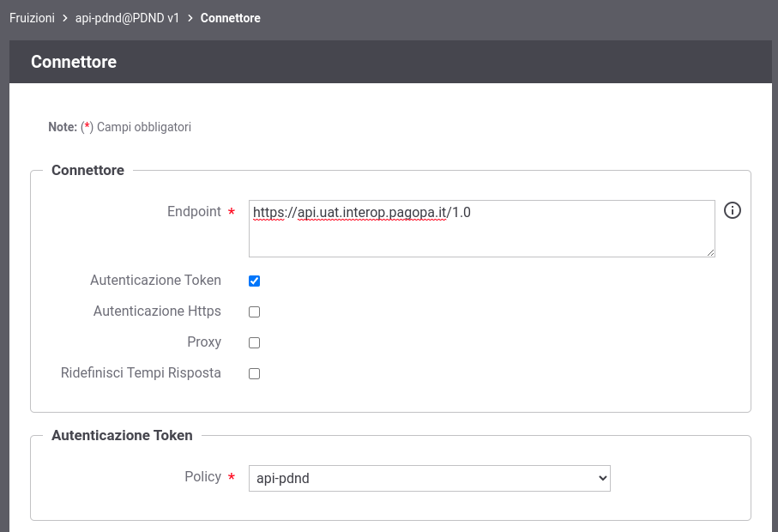Go to Fruizioni in the breadcrumb
The height and width of the screenshot is (532, 778).
tap(32, 18)
